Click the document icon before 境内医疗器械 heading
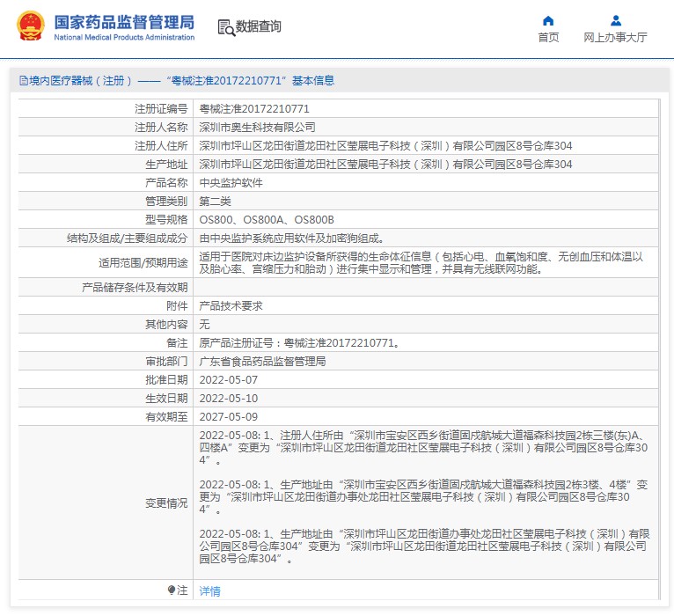This screenshot has height=616, width=674. click(x=23, y=81)
